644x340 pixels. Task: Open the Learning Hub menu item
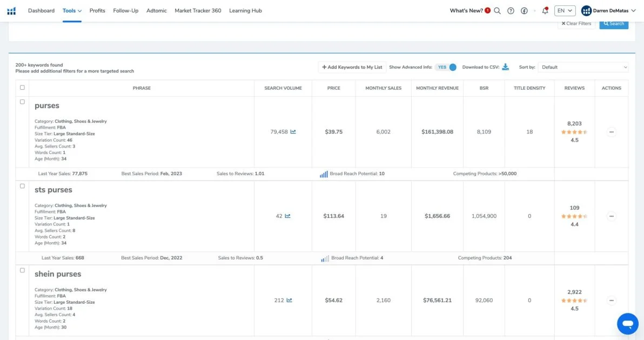(x=245, y=11)
